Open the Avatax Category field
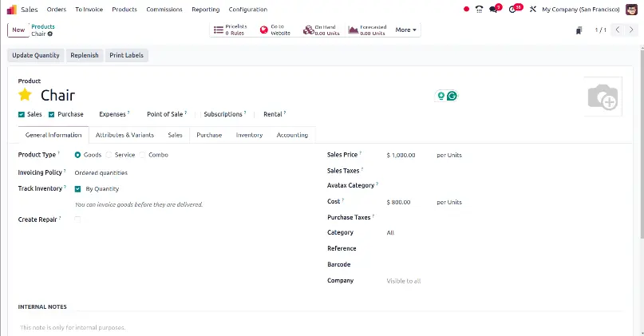Image resolution: width=644 pixels, height=336 pixels. click(x=505, y=186)
